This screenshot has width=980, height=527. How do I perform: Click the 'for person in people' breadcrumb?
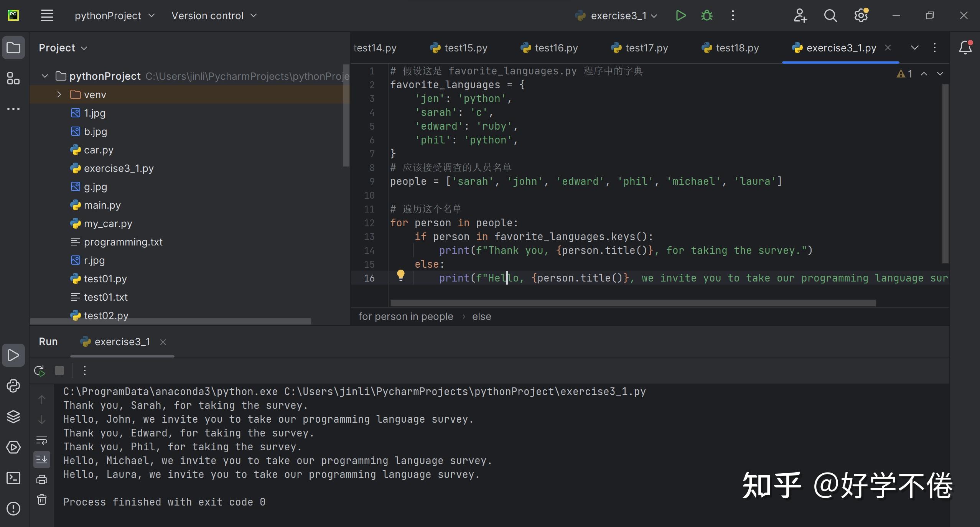[405, 316]
